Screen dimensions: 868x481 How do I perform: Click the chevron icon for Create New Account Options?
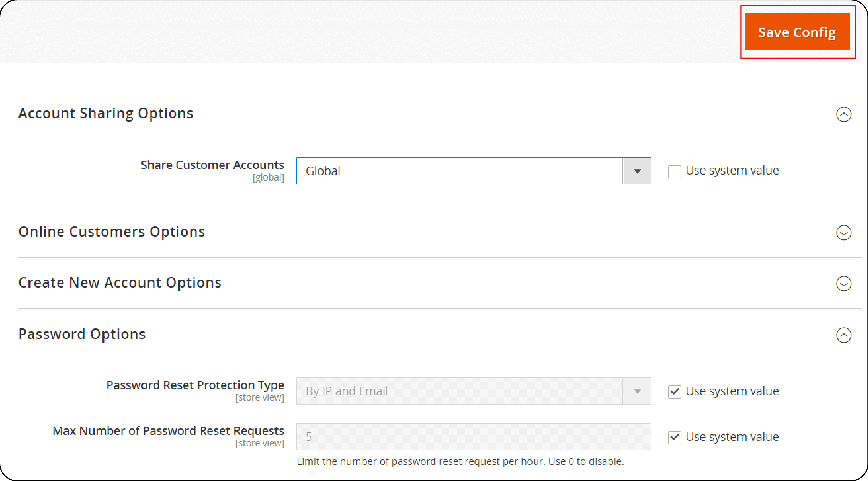point(844,284)
